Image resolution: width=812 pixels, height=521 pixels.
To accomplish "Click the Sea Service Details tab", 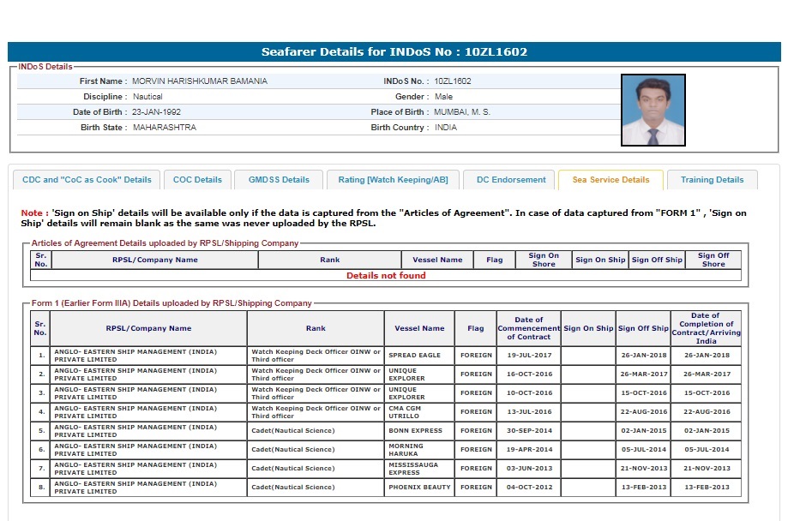I will (x=611, y=180).
